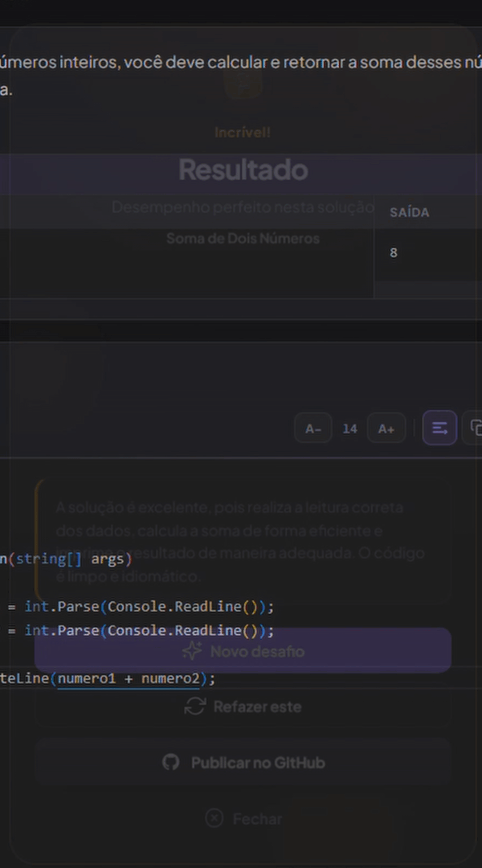Click the font size value 14
This screenshot has width=482, height=868.
pyautogui.click(x=349, y=429)
